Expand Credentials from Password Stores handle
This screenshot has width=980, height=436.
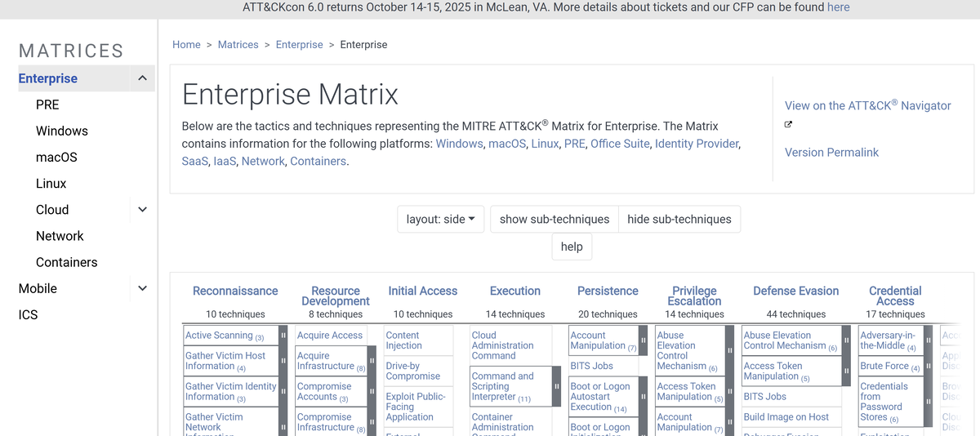[929, 402]
